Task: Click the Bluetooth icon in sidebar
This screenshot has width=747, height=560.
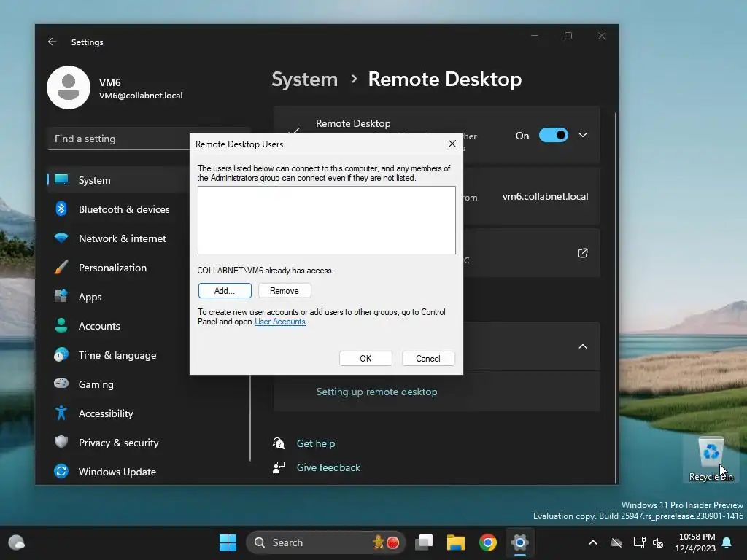Action: (x=61, y=209)
